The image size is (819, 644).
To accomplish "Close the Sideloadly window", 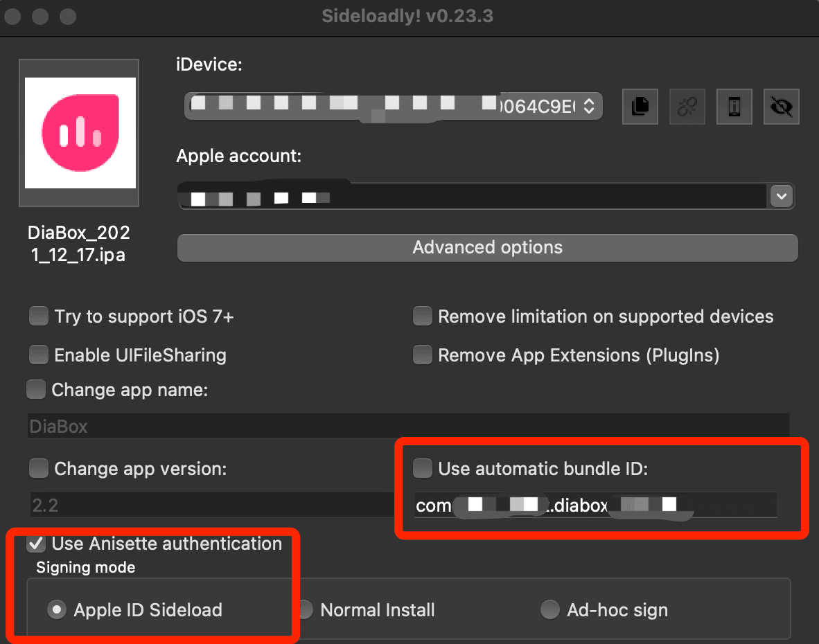I will click(12, 16).
